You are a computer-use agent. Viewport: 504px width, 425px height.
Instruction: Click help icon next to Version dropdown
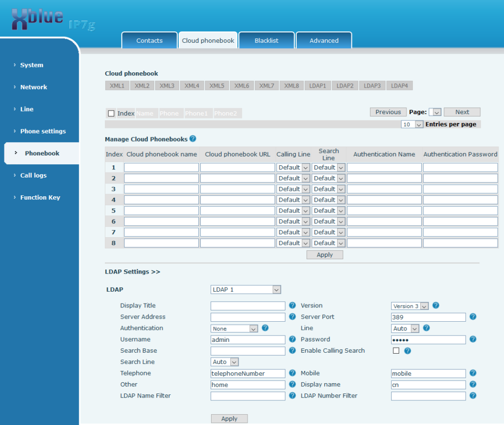click(436, 305)
